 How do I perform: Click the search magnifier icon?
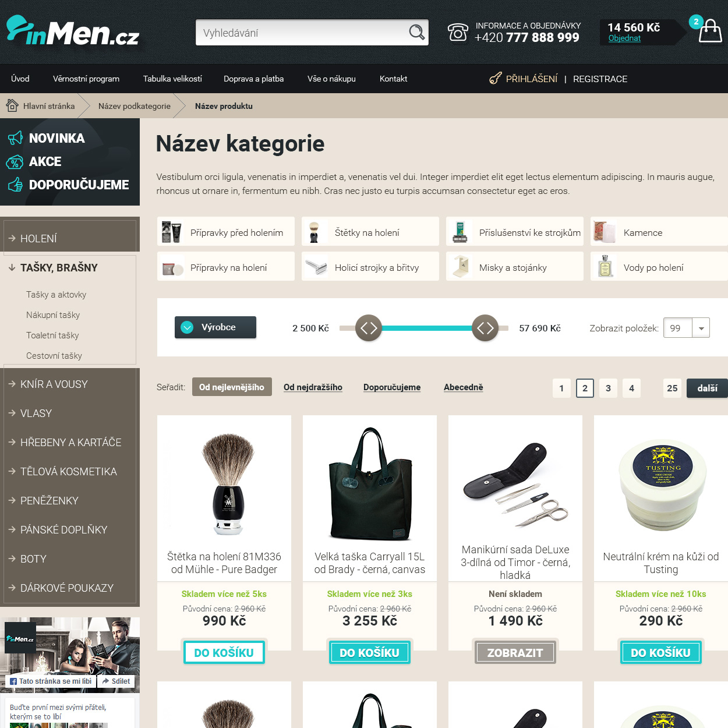pyautogui.click(x=416, y=33)
